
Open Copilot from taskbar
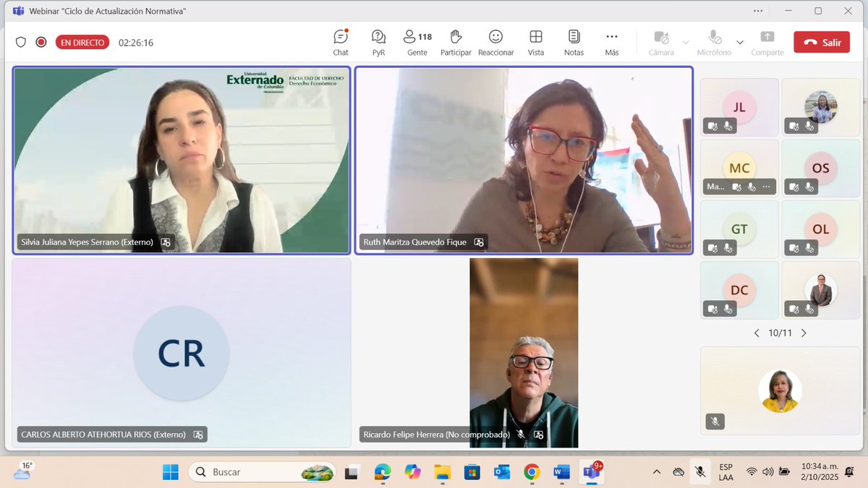[x=412, y=472]
